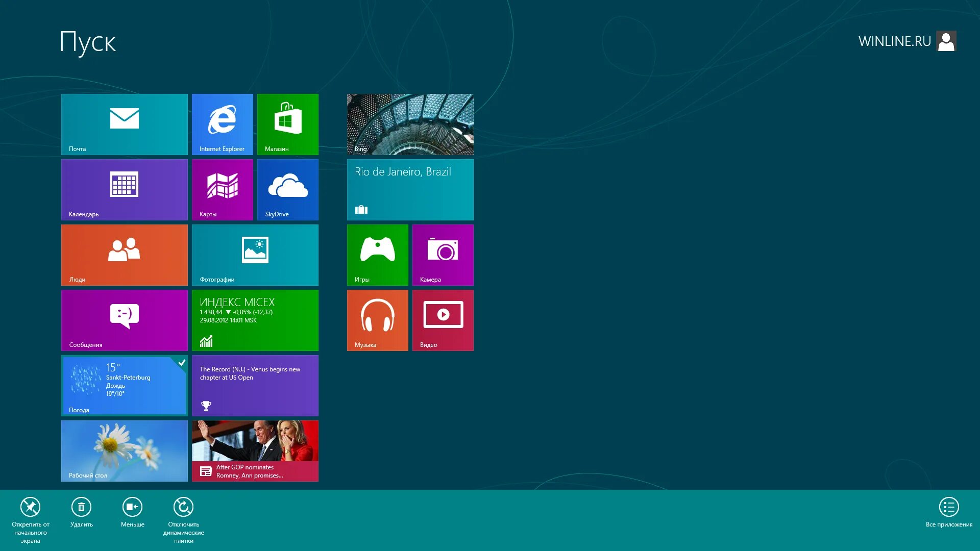Open the Rio de Janeiro travel tile

pos(410,189)
